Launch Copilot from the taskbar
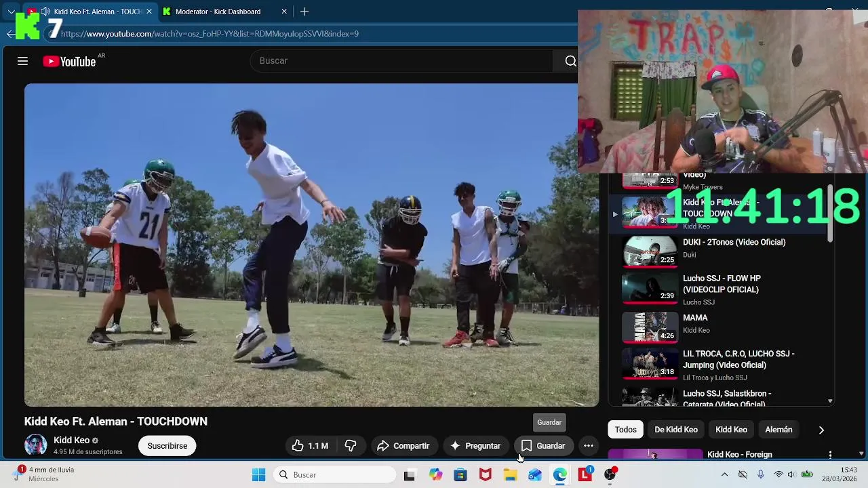Screen dimensions: 868x488 click(x=435, y=475)
